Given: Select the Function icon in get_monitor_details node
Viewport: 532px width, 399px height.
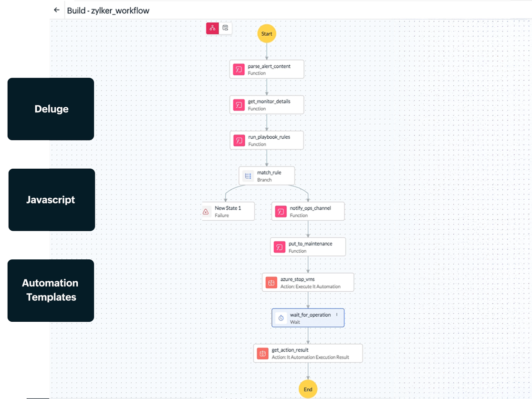Looking at the screenshot, I should click(x=239, y=104).
